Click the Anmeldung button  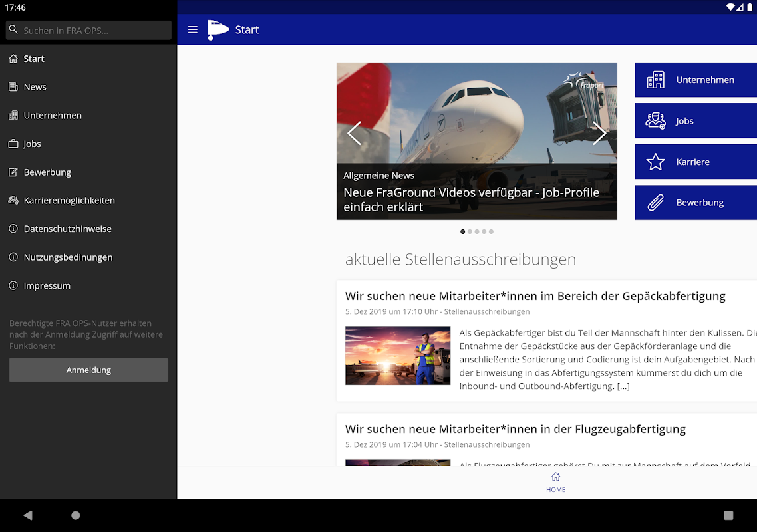coord(88,370)
